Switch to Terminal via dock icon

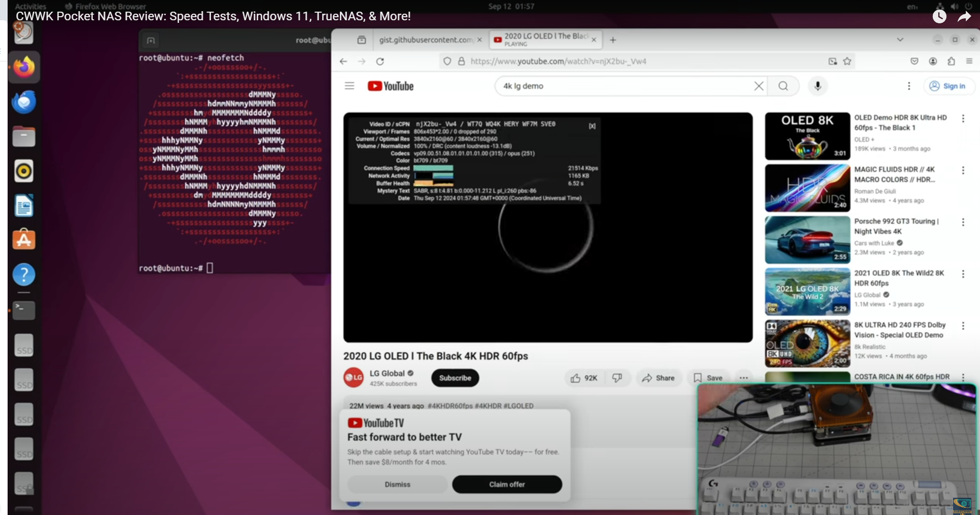24,310
